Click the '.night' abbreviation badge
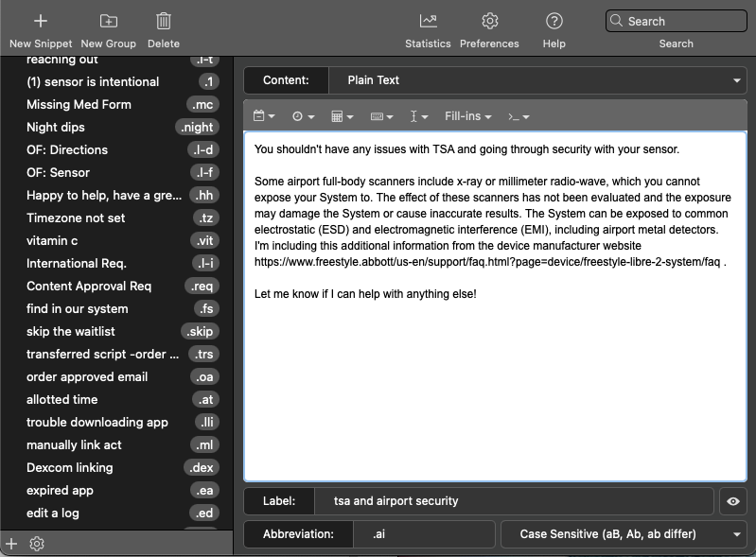Viewport: 756px width, 557px height. pyautogui.click(x=197, y=128)
